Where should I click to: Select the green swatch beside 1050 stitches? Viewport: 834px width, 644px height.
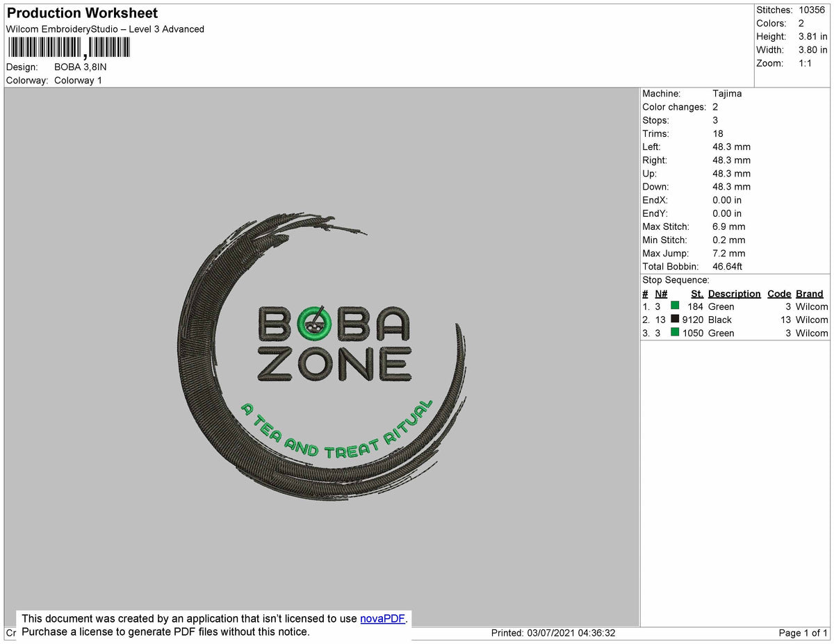(674, 333)
